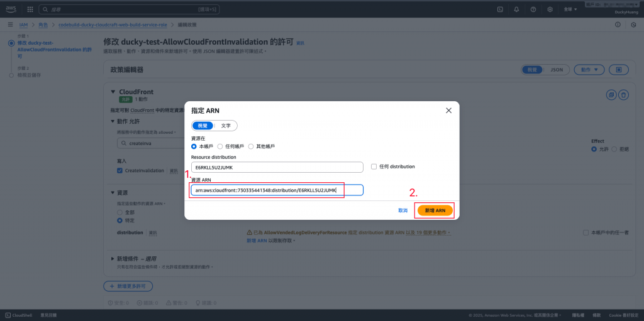Collapse the 資源 section
The height and width of the screenshot is (321, 644).
click(113, 192)
